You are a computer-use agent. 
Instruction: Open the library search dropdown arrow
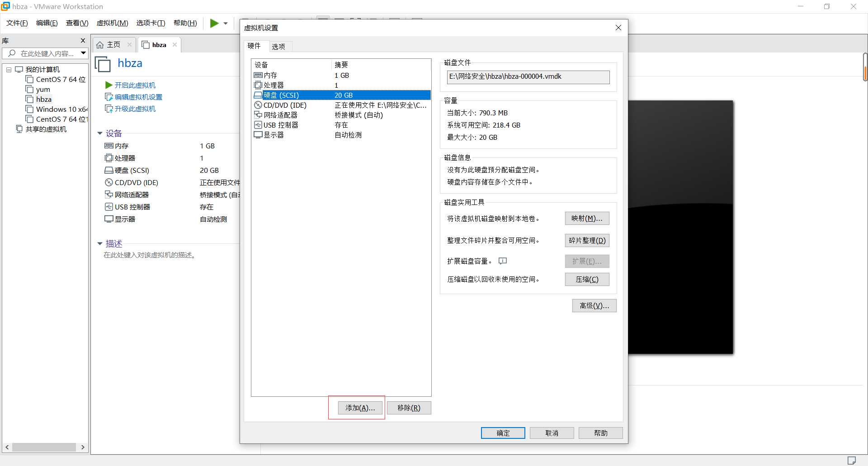(84, 53)
